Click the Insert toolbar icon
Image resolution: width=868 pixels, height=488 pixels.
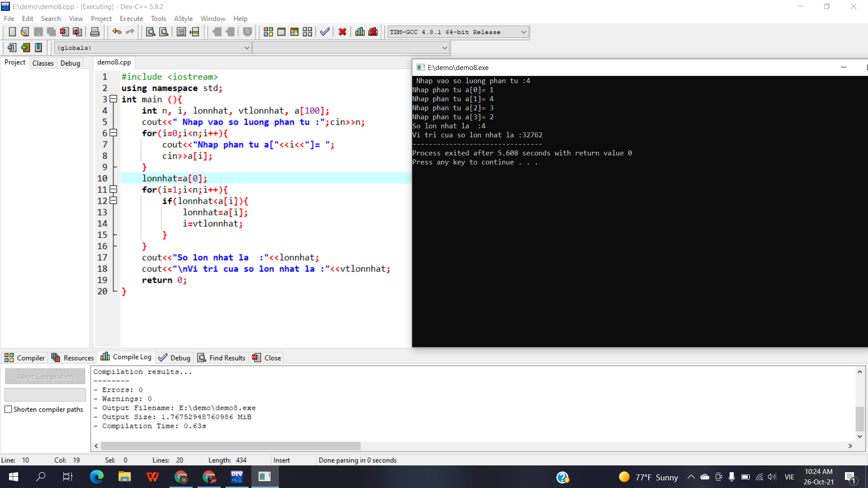[12, 47]
